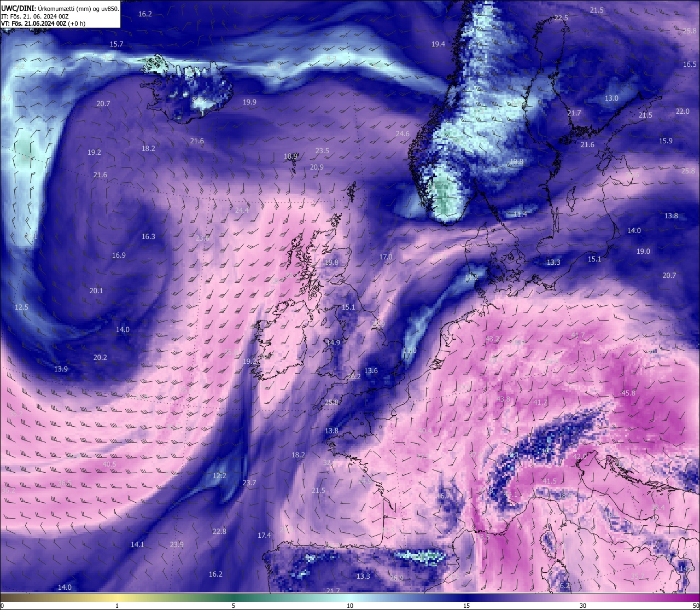Screen dimensions: 700x610
Task: Click the 23.9 value label
Action: (177, 544)
